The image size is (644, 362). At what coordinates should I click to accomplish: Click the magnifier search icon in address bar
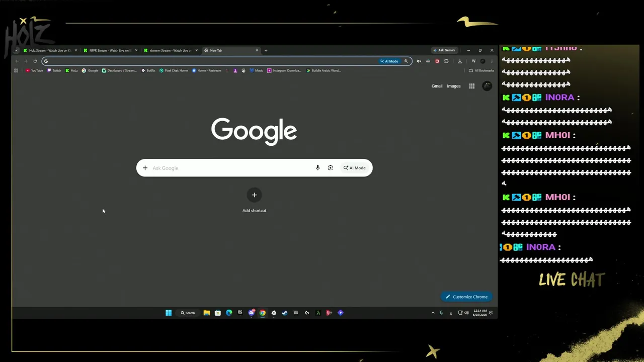click(x=406, y=61)
